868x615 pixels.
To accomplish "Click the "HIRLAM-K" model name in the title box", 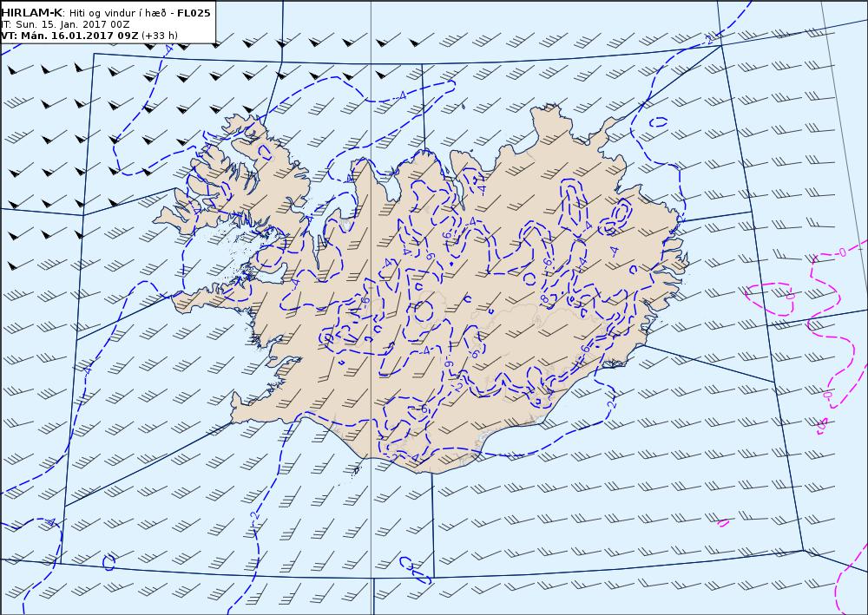I will [x=31, y=13].
